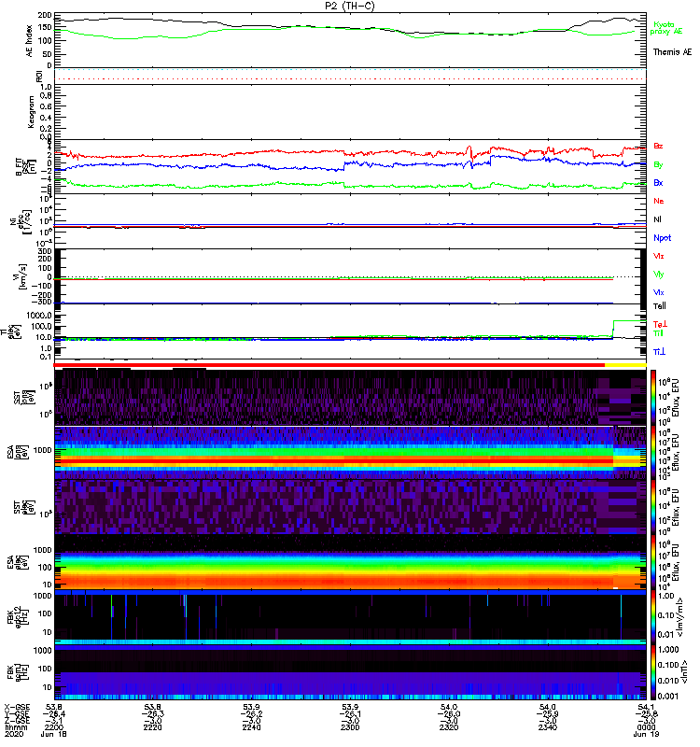The width and height of the screenshot is (700, 747).
Task: Click the 1000.0 tick on the Ti axis
Action: pyautogui.click(x=39, y=316)
